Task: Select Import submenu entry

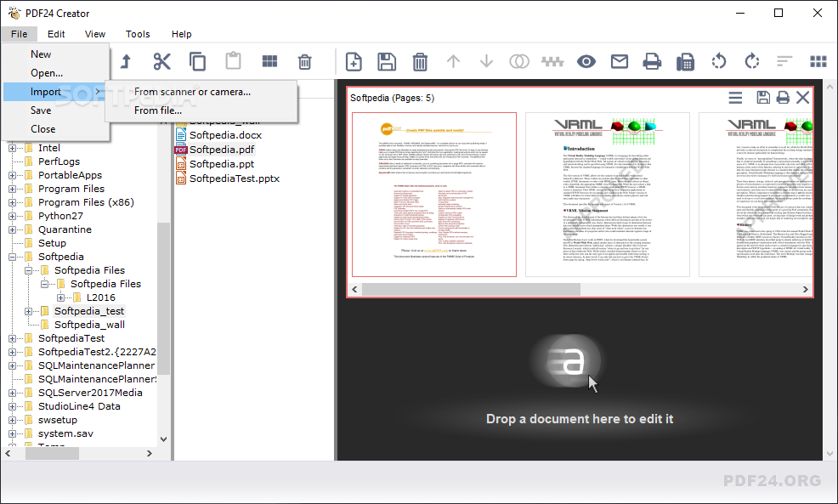Action: 56,92
